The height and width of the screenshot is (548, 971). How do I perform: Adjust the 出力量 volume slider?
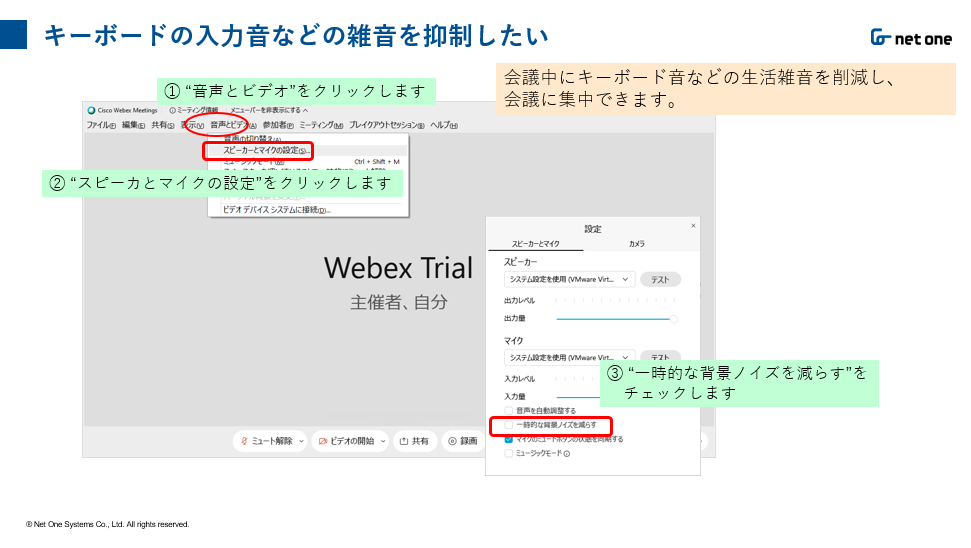[616, 319]
